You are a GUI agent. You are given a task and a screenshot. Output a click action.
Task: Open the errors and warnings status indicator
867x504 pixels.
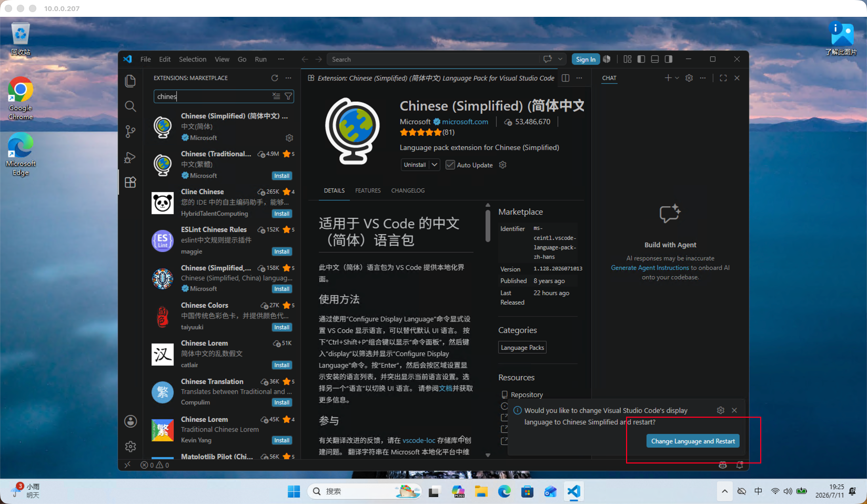coord(155,465)
